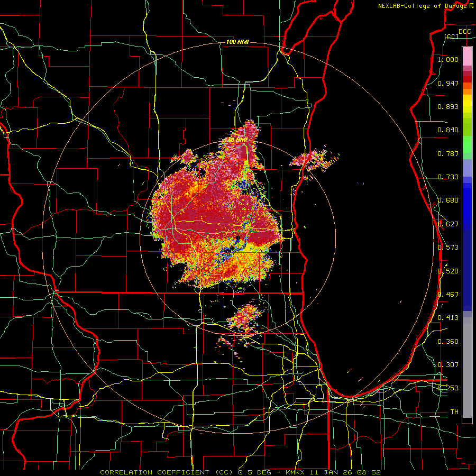Click the 0.413 scale value
This screenshot has height=476, width=476.
(448, 318)
